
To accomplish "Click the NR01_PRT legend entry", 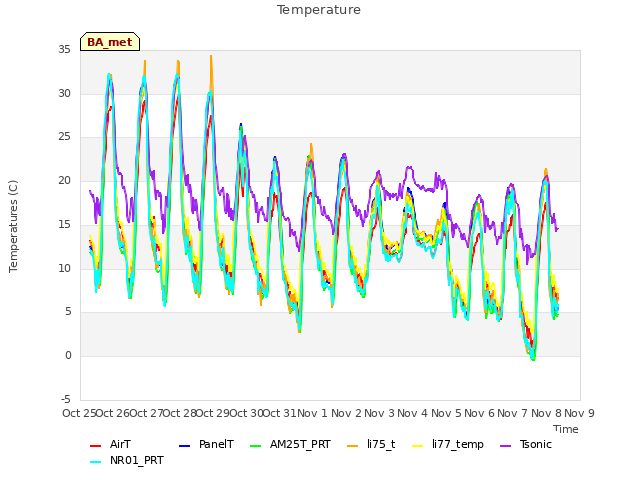I will [x=127, y=460].
